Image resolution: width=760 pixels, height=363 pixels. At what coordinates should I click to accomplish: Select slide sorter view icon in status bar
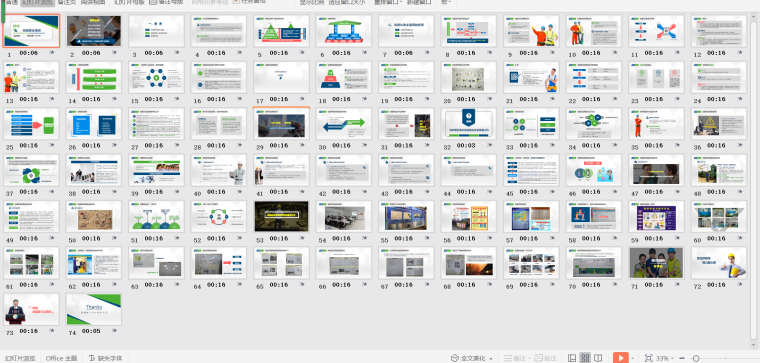tap(585, 358)
